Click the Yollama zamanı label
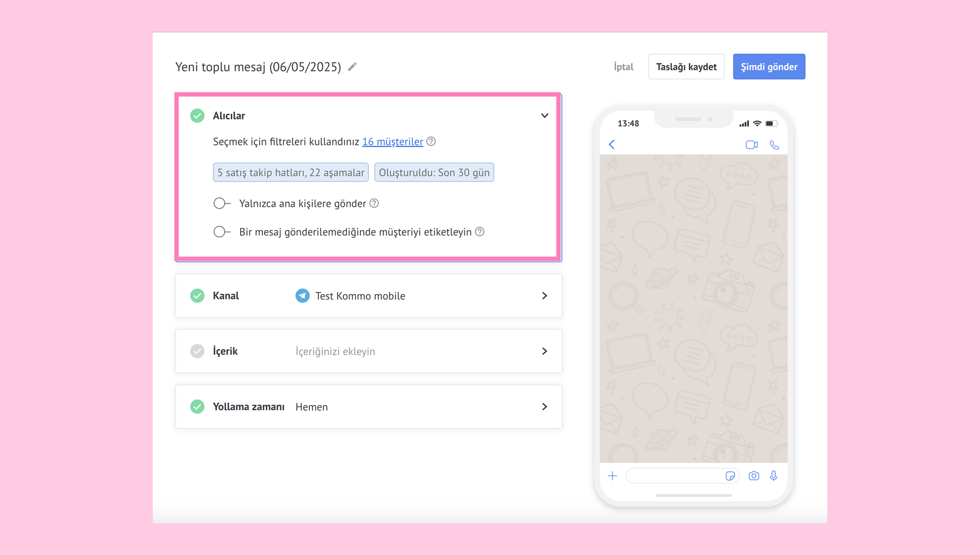Viewport: 980px width, 555px height. point(249,407)
